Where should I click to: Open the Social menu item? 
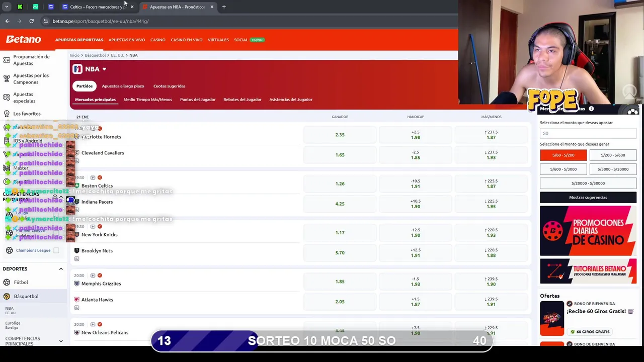point(240,40)
